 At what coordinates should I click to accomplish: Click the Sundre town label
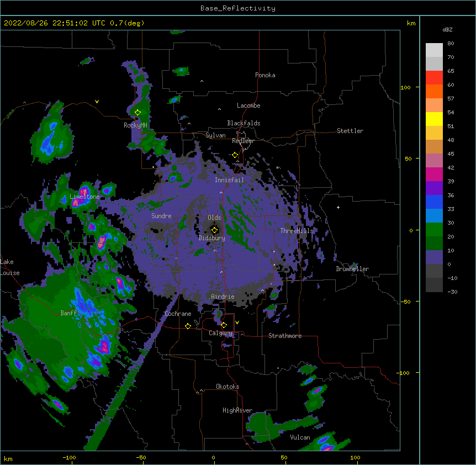[161, 216]
